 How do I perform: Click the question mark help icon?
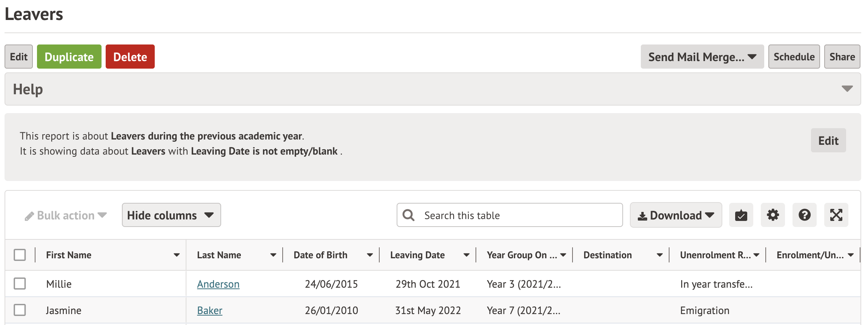[804, 215]
